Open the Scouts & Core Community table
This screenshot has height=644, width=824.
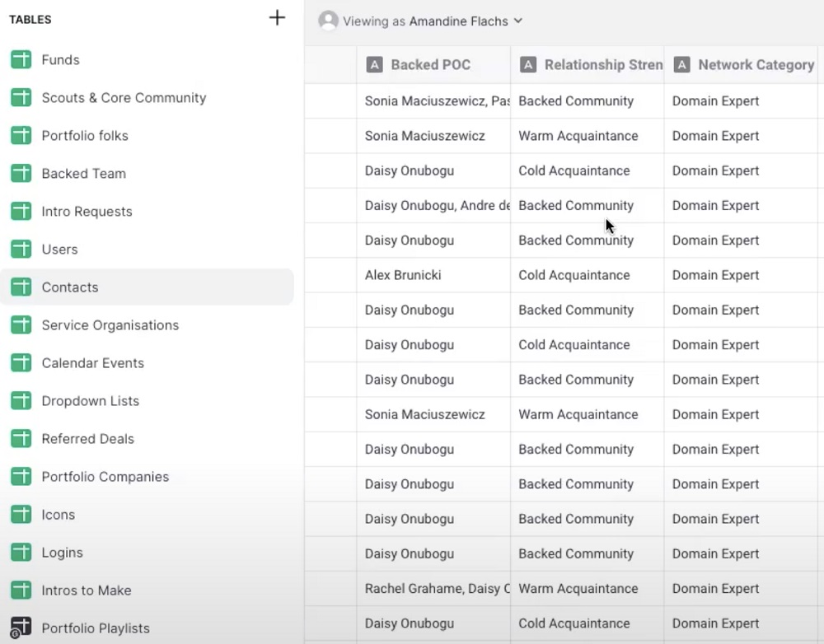click(124, 98)
